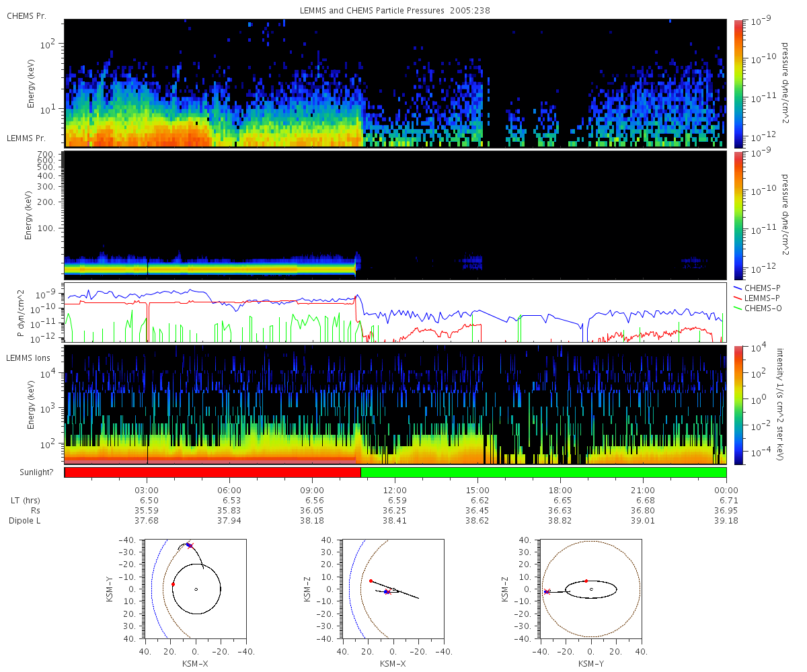Click the CHEMS pressure color scale bar
This screenshot has height=672, width=807.
pyautogui.click(x=738, y=83)
